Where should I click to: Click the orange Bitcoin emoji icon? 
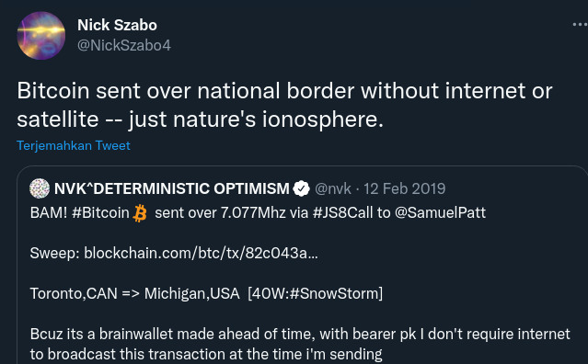[140, 213]
